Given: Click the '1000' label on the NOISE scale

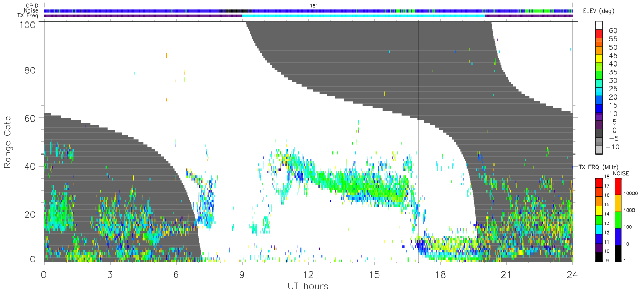Looking at the screenshot, I should point(630,211).
